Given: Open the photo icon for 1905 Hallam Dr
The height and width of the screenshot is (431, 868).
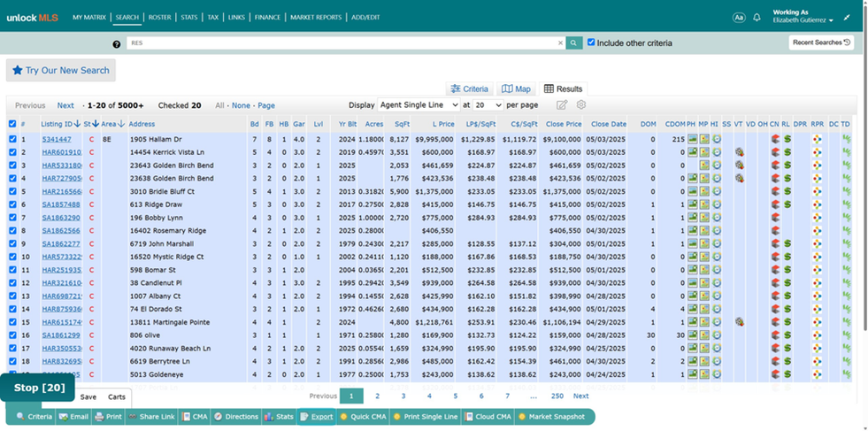Looking at the screenshot, I should [692, 139].
